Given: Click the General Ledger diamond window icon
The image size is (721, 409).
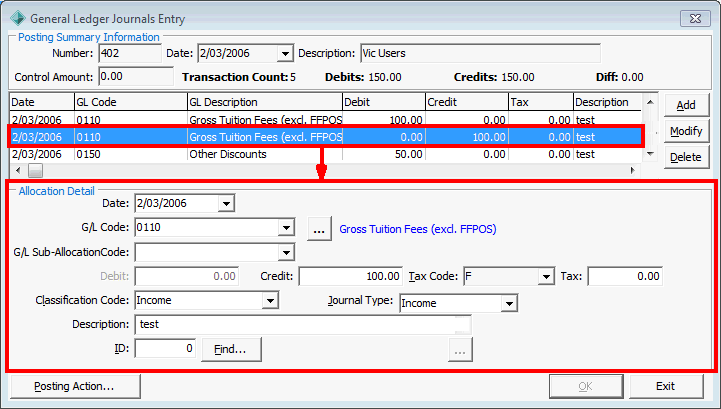Looking at the screenshot, I should [x=17, y=19].
